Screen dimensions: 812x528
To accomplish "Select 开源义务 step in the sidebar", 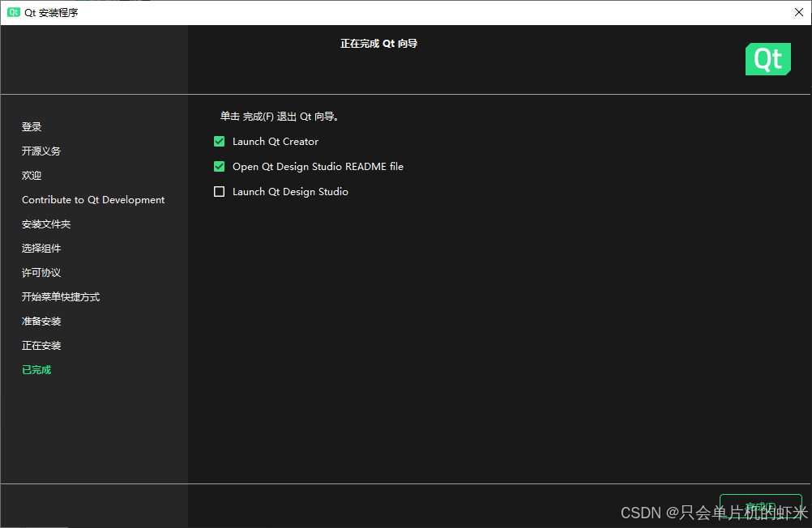I will 41,151.
